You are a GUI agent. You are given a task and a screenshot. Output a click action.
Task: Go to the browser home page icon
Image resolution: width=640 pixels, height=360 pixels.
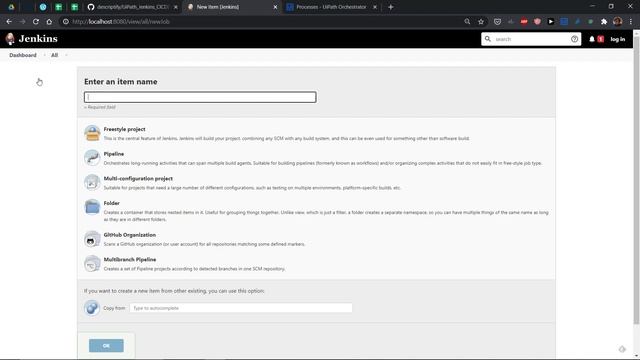coord(49,22)
